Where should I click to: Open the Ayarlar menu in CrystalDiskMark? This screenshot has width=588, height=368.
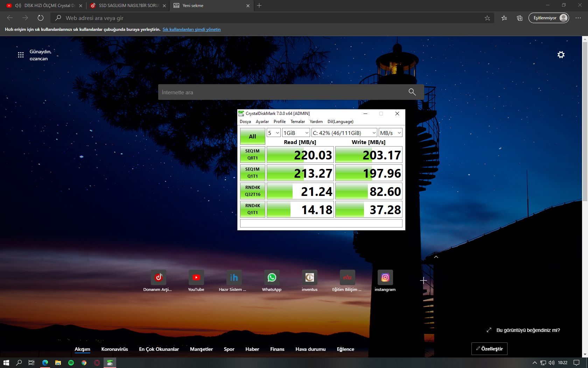pos(262,122)
